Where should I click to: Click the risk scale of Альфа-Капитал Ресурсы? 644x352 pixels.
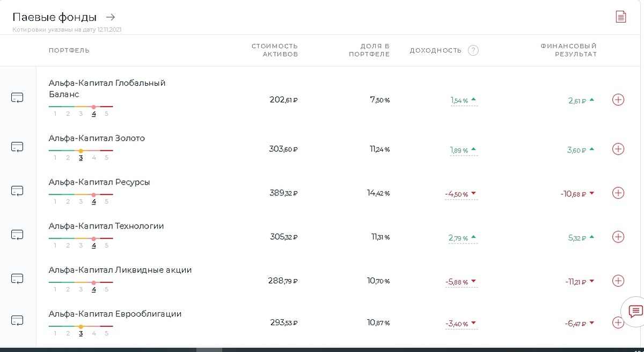coord(80,199)
